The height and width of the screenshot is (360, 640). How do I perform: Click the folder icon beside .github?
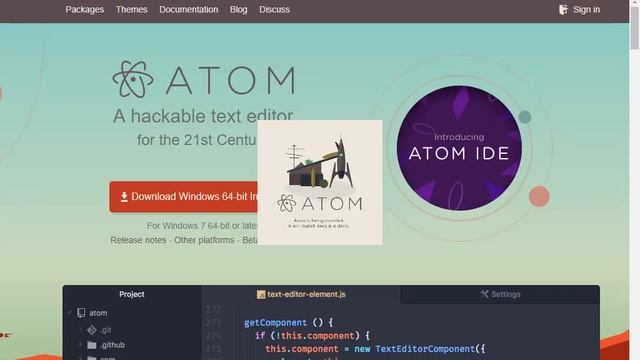(92, 345)
